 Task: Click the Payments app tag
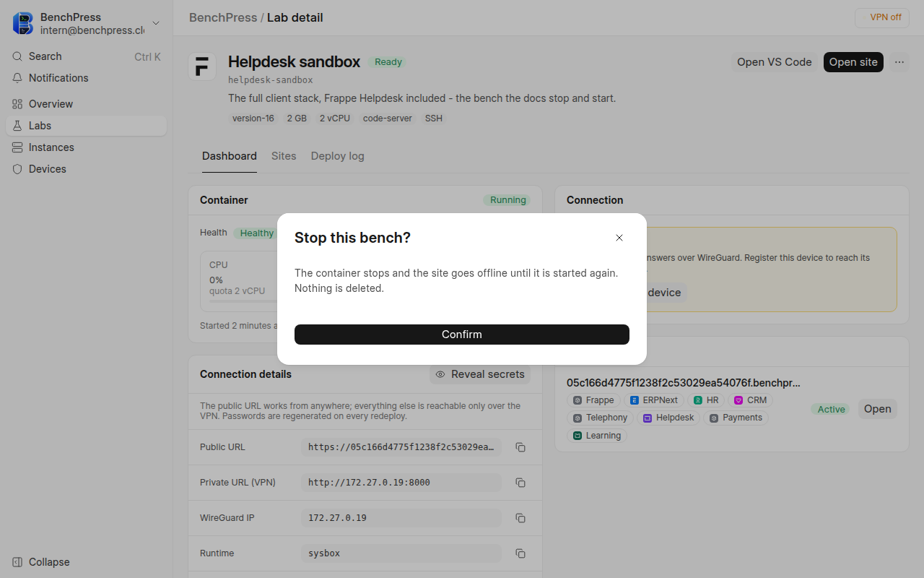(736, 418)
